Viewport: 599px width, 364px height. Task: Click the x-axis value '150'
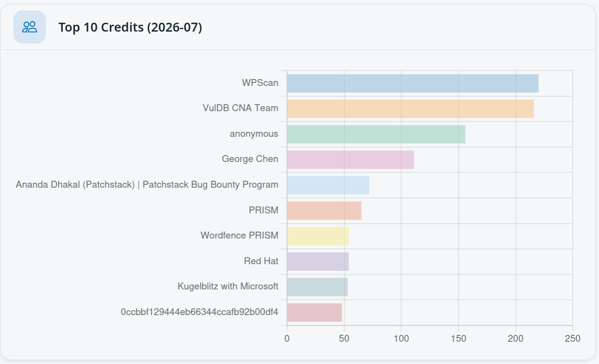(x=458, y=339)
